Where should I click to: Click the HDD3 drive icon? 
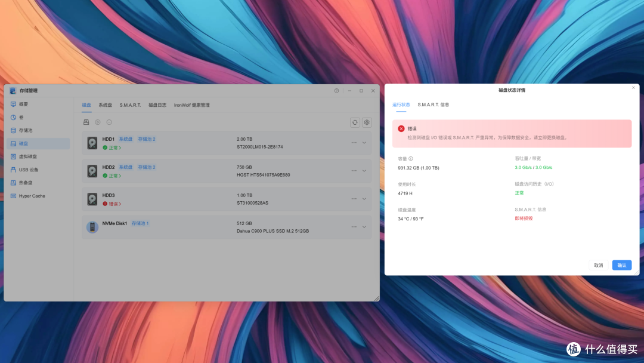(92, 199)
